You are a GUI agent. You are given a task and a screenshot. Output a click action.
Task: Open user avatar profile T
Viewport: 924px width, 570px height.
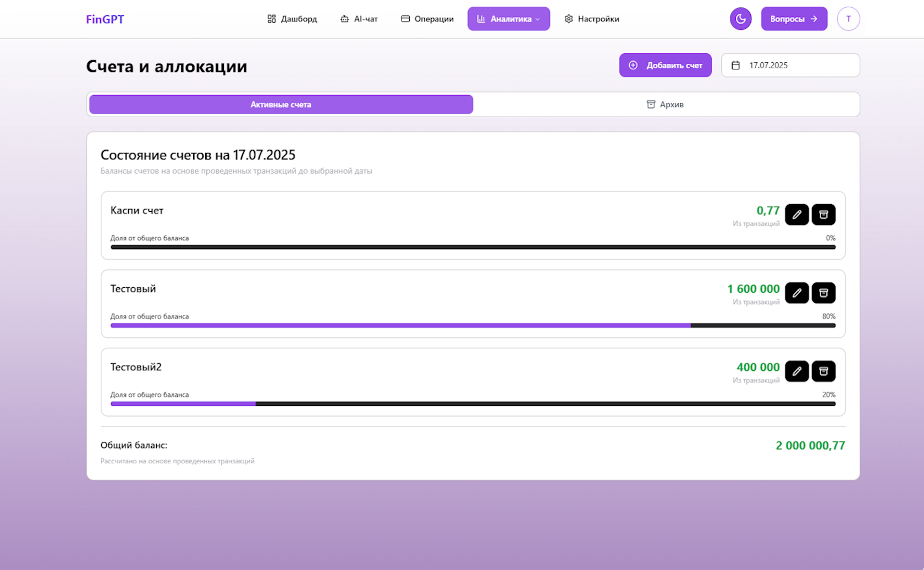click(848, 19)
